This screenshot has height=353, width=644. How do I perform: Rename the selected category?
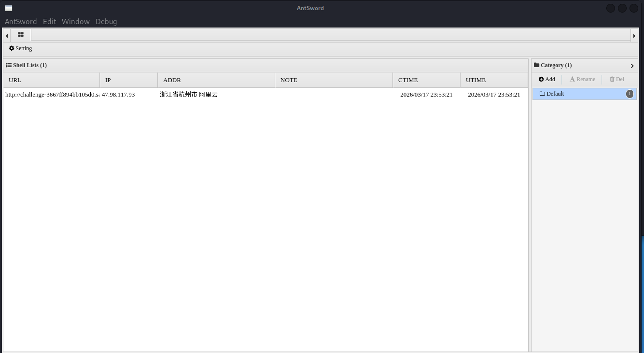pos(582,79)
